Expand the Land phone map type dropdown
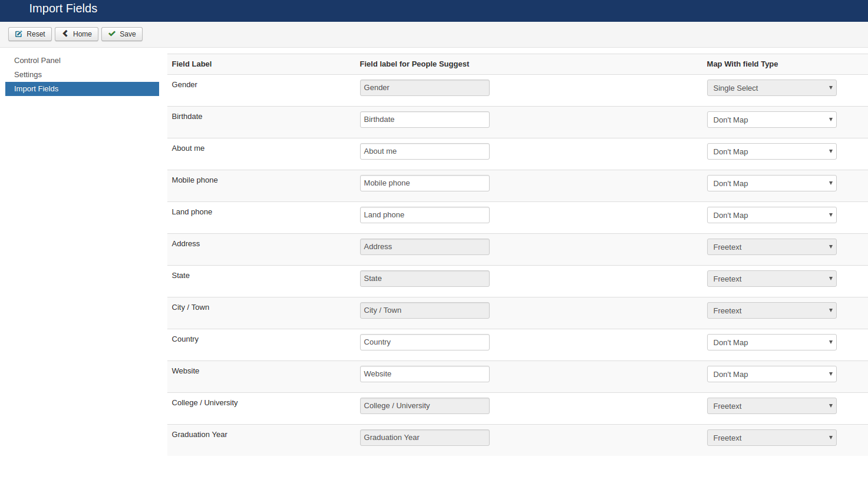The height and width of the screenshot is (483, 868). (771, 215)
